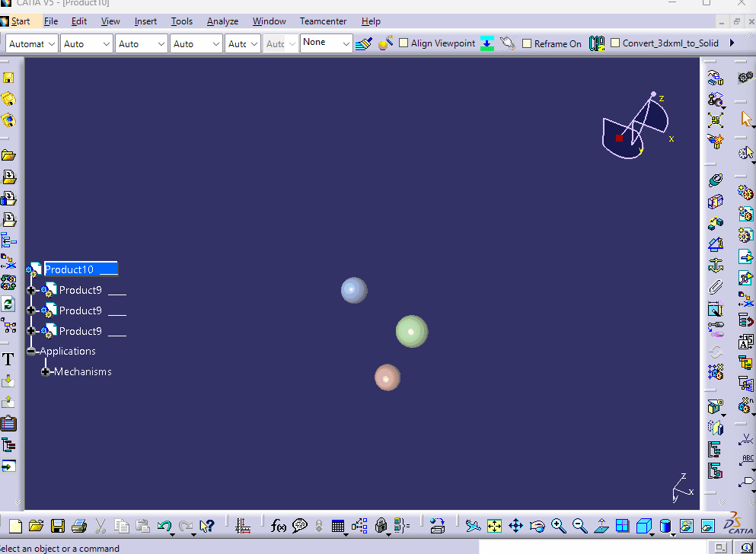Screen dimensions: 756x554
Task: Open the Formula f(x) tool
Action: (278, 526)
